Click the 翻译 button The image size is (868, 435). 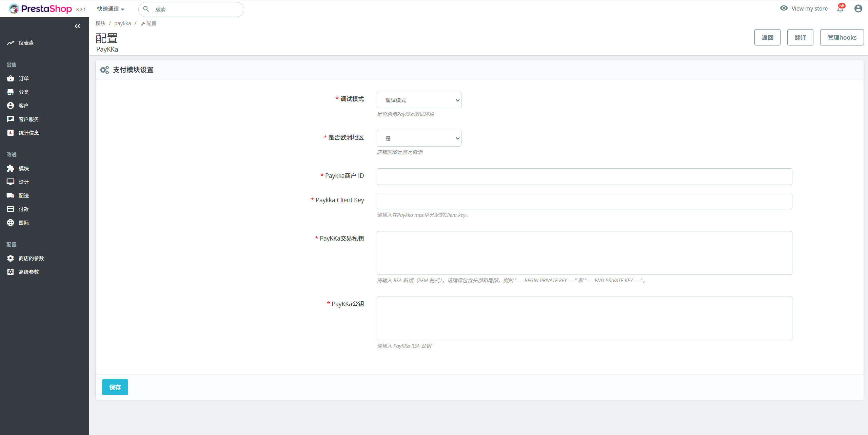point(800,37)
